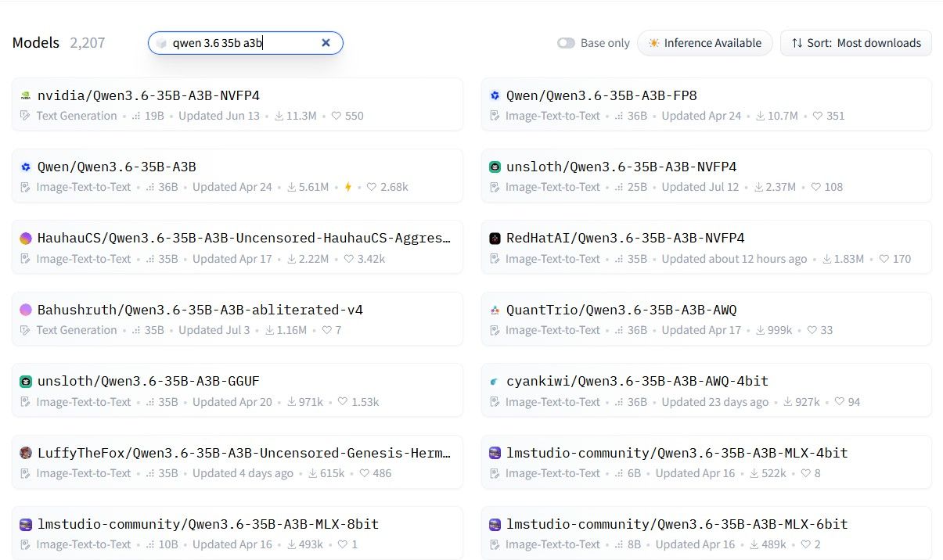Click the heart likes icon showing 2.68k
The height and width of the screenshot is (560, 943).
[x=372, y=187]
